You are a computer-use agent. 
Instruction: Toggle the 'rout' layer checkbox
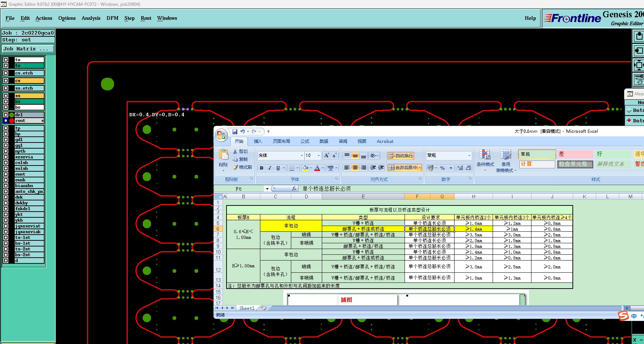pos(6,121)
